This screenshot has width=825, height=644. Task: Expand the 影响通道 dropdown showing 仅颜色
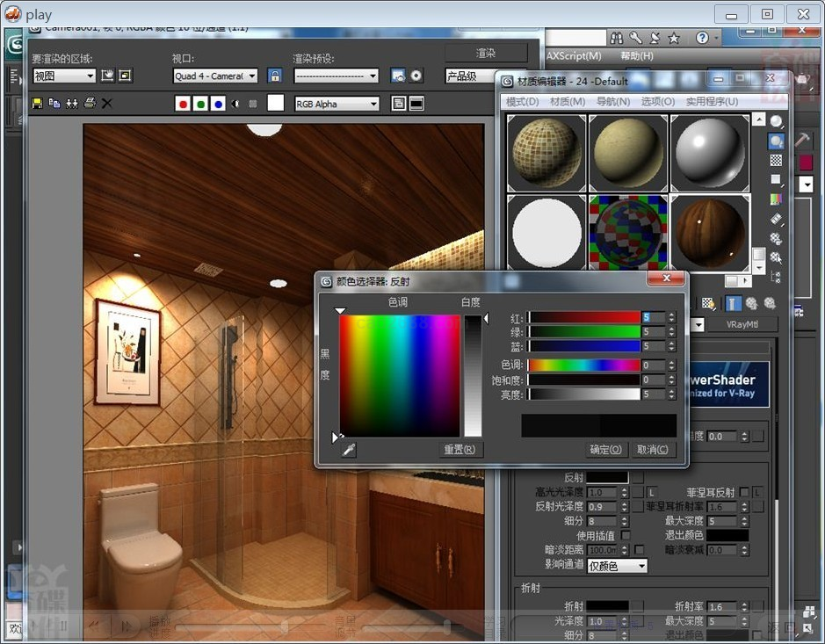pos(617,566)
